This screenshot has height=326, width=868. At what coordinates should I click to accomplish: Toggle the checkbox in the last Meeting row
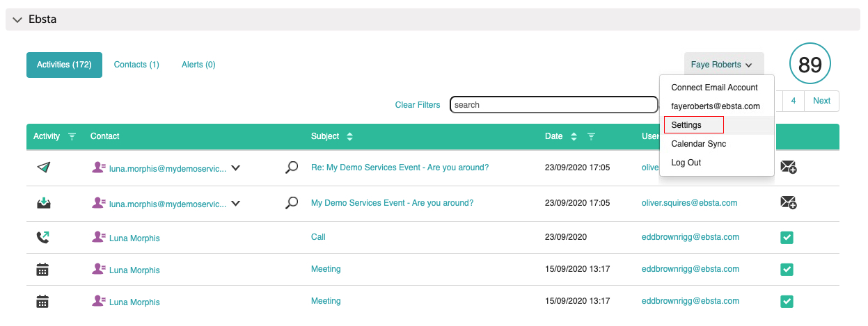pos(787,302)
